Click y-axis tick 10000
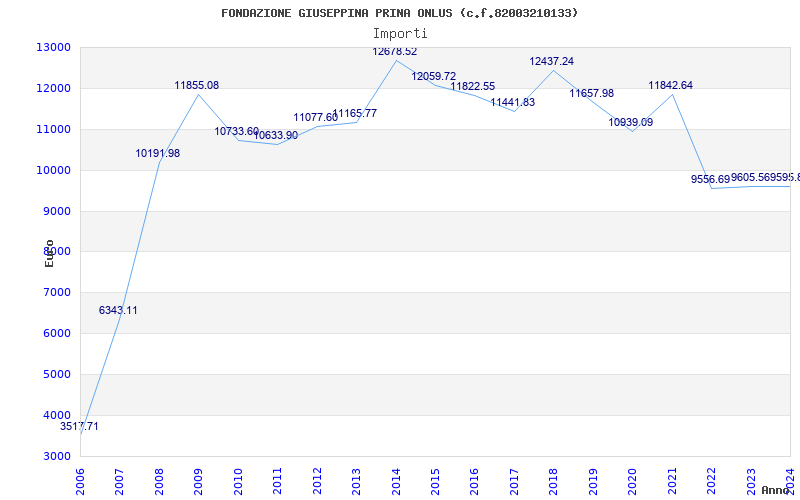 [x=53, y=170]
